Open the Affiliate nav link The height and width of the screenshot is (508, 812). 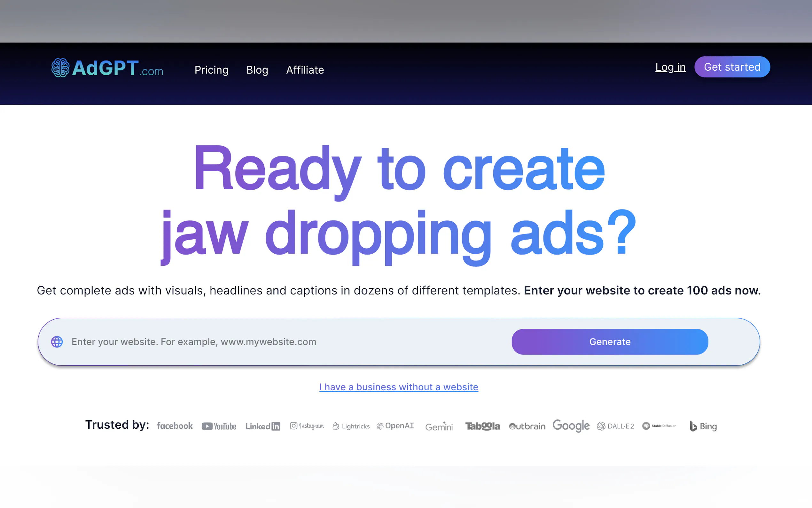point(305,70)
